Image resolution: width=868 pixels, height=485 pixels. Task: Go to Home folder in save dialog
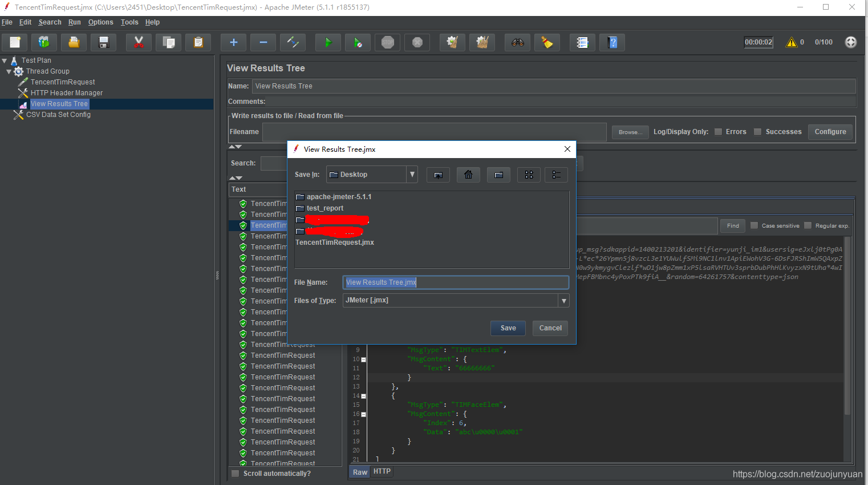468,175
